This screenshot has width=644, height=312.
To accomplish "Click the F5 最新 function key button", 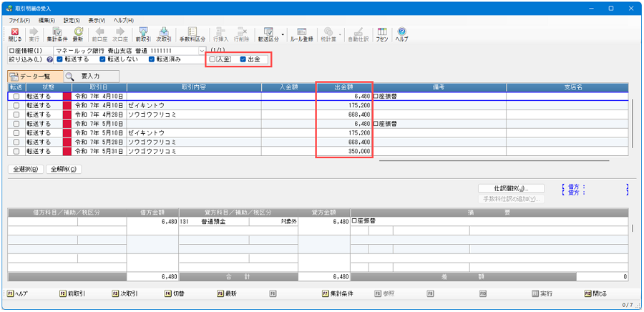I will tap(227, 294).
